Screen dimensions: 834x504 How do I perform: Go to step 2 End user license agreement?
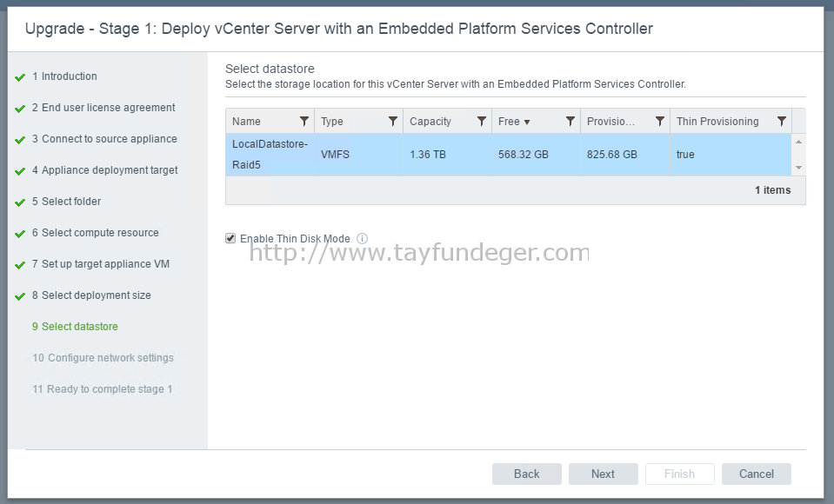coord(103,108)
